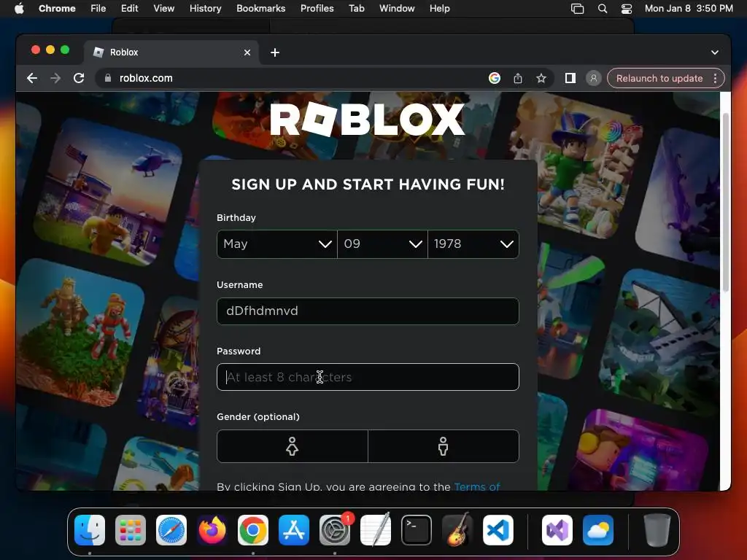Open the Google icon in address bar
The image size is (747, 560).
(495, 78)
